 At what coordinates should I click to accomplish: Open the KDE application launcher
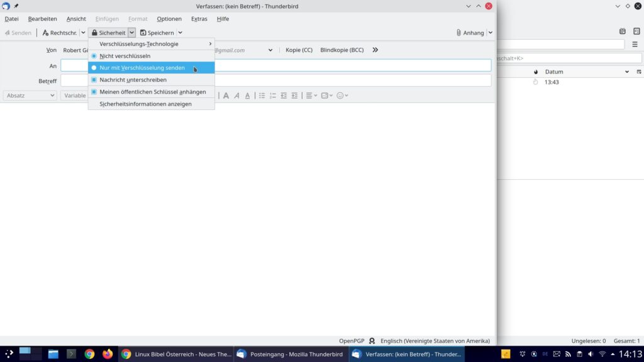(x=9, y=354)
